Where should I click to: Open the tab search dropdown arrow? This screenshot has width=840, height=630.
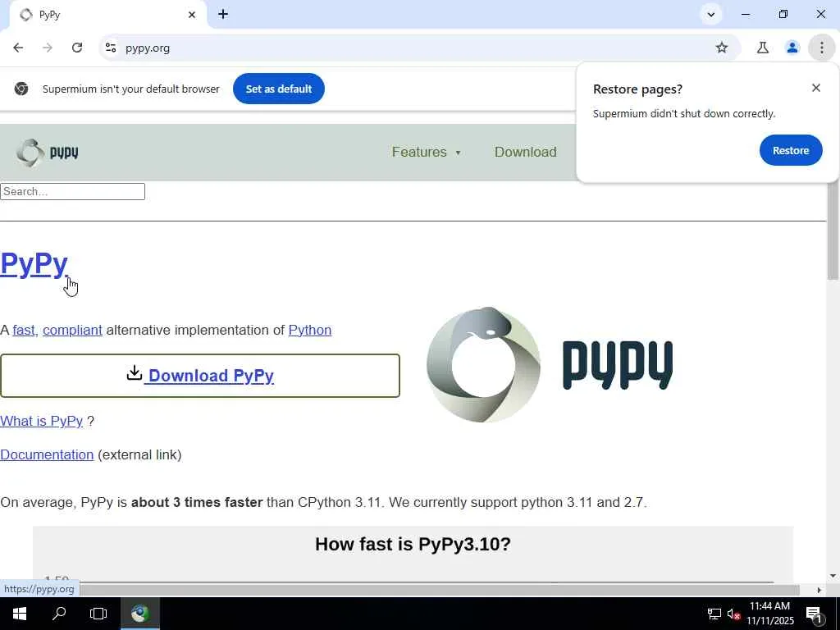tap(711, 15)
